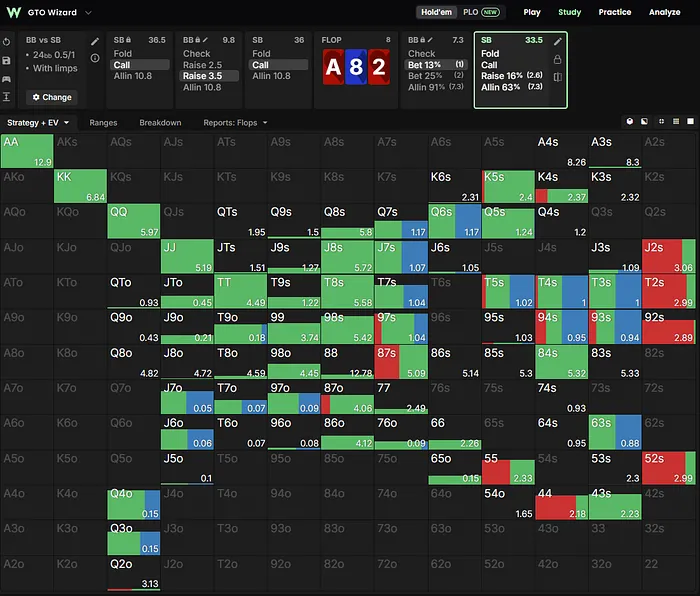Click the Change settings button
Image resolution: width=700 pixels, height=596 pixels.
coord(52,97)
